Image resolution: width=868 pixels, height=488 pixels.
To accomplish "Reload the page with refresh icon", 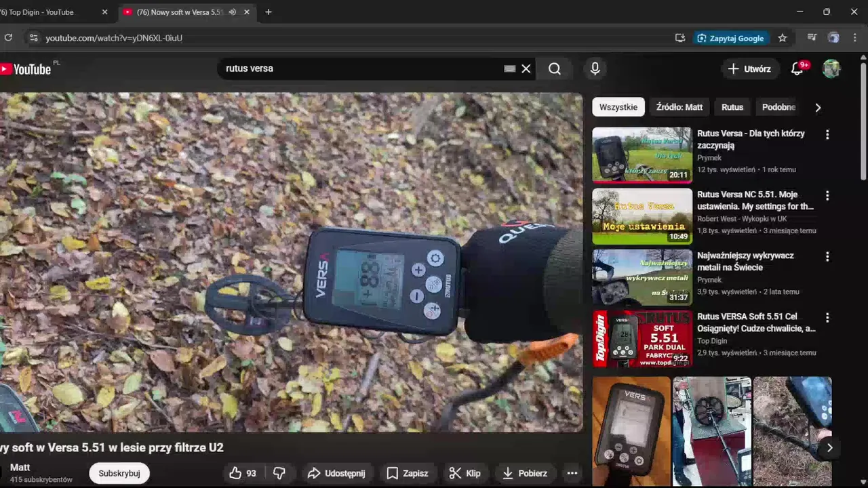I will (8, 38).
